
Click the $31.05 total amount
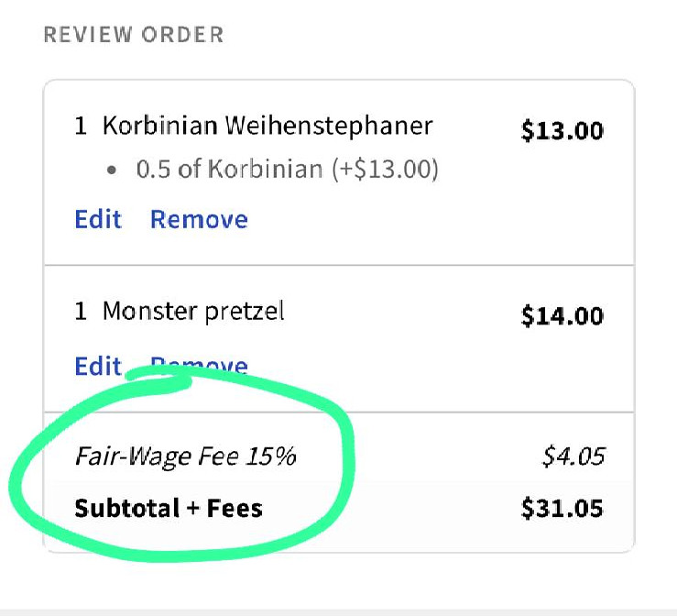tap(562, 508)
